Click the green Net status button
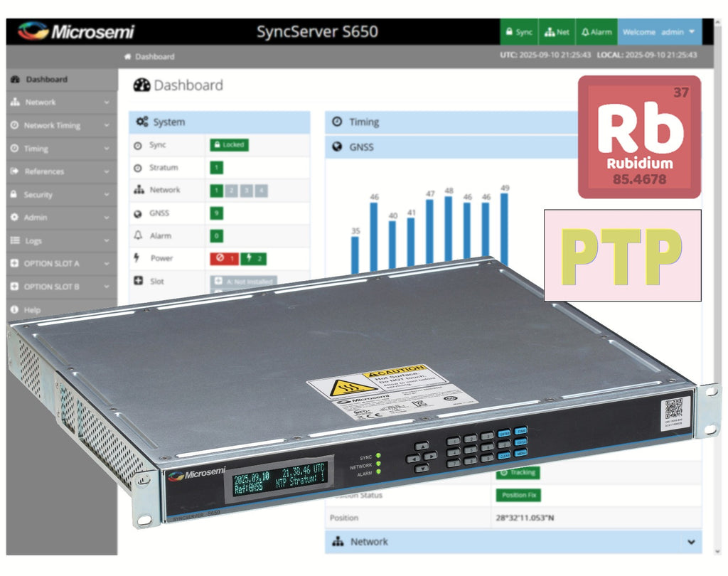The image size is (728, 576). click(x=557, y=31)
